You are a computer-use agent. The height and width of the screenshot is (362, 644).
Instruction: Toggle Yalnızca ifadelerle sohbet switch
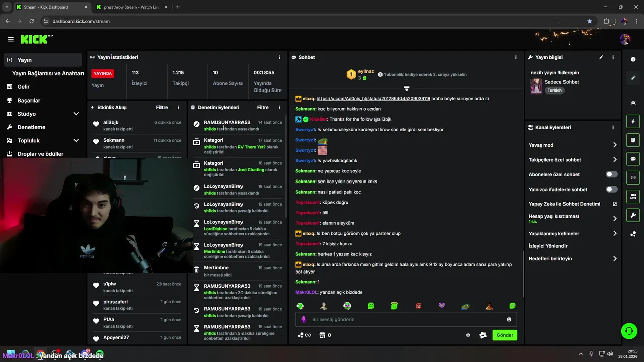(611, 189)
